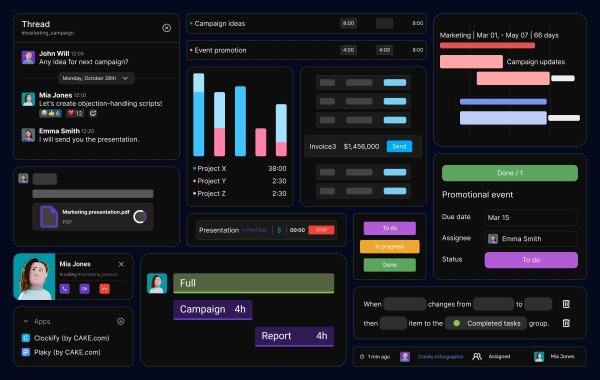This screenshot has height=380, width=600.
Task: Click the Plaky app icon
Action: (26, 352)
